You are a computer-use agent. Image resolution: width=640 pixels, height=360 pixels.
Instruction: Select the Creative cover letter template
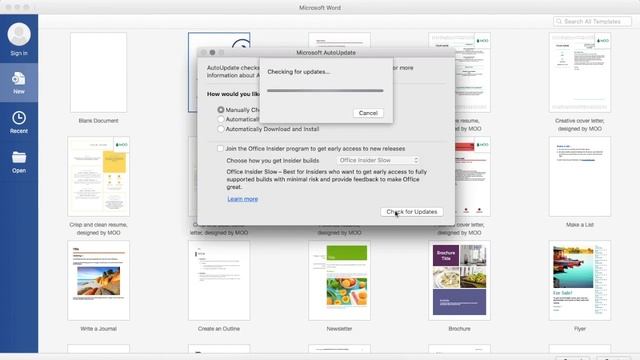click(580, 73)
